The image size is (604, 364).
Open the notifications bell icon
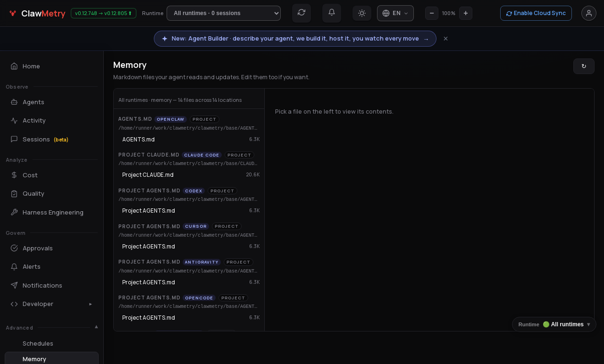click(332, 13)
